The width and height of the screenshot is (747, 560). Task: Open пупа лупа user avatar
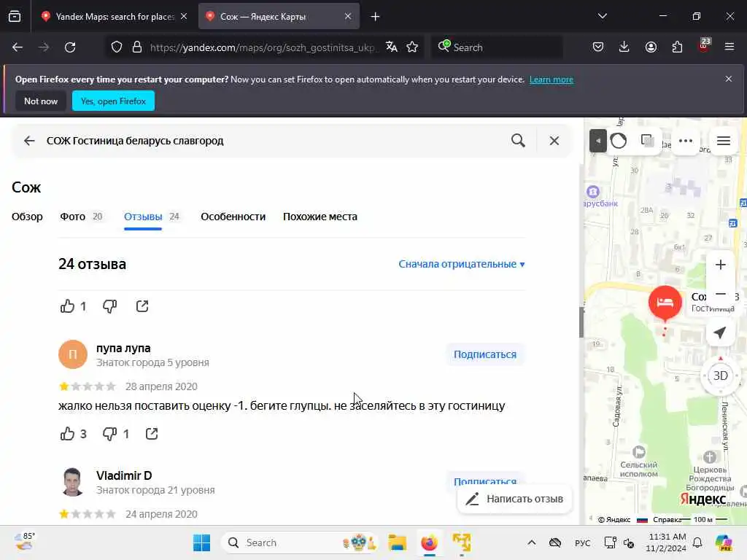[x=73, y=354]
